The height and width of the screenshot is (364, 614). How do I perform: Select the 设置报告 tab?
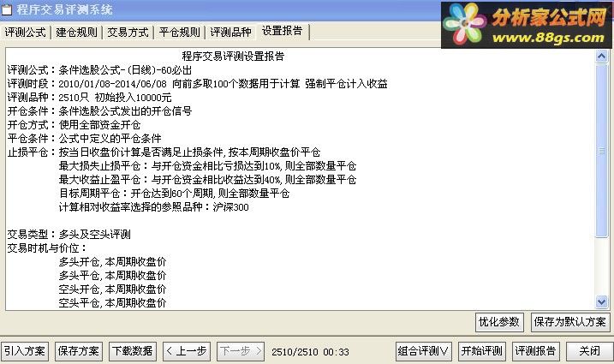[x=283, y=31]
